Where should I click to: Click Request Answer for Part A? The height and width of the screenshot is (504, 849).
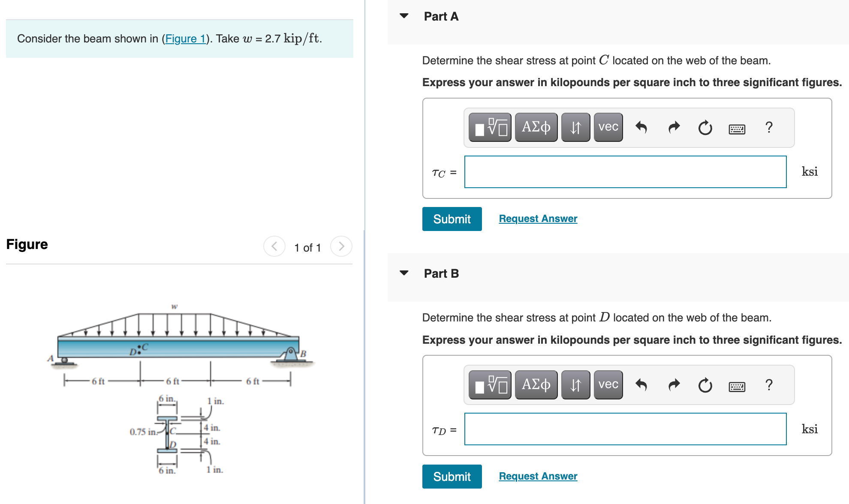(x=538, y=219)
